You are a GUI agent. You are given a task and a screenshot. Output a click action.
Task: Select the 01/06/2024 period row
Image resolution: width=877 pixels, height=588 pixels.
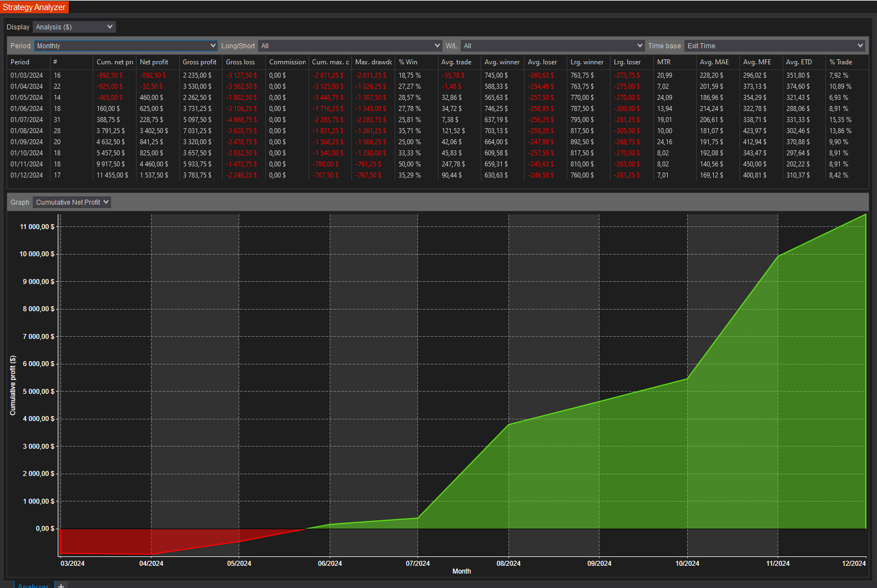click(438, 109)
